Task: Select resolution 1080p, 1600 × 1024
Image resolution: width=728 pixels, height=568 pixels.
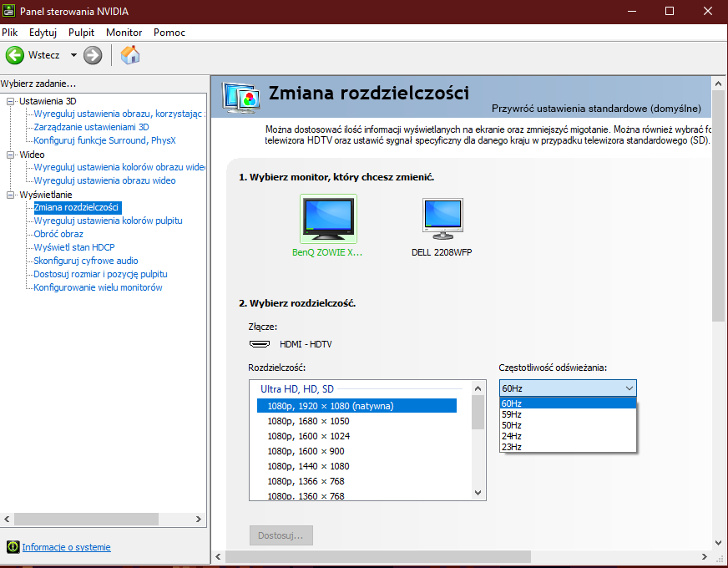Action: click(x=309, y=436)
